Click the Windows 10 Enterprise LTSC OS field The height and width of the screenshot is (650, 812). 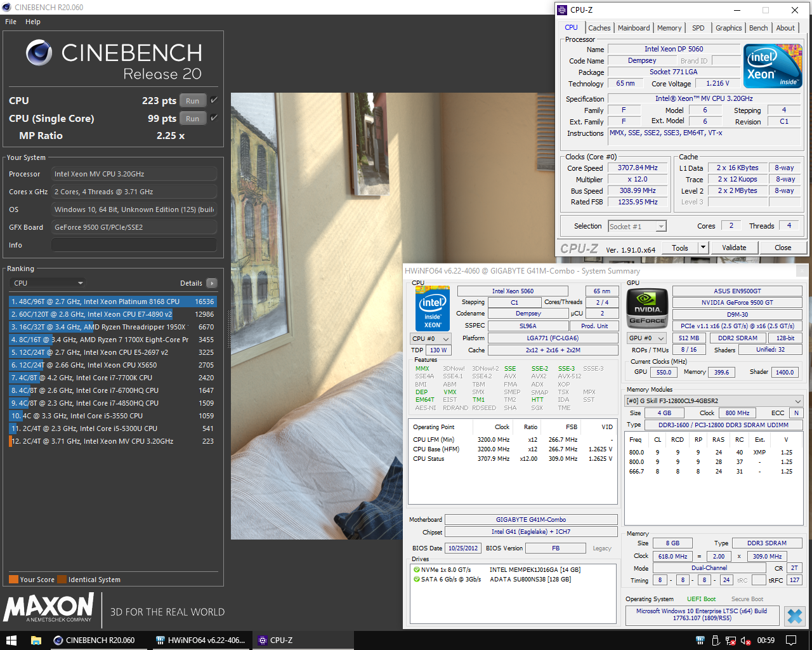coord(702,614)
